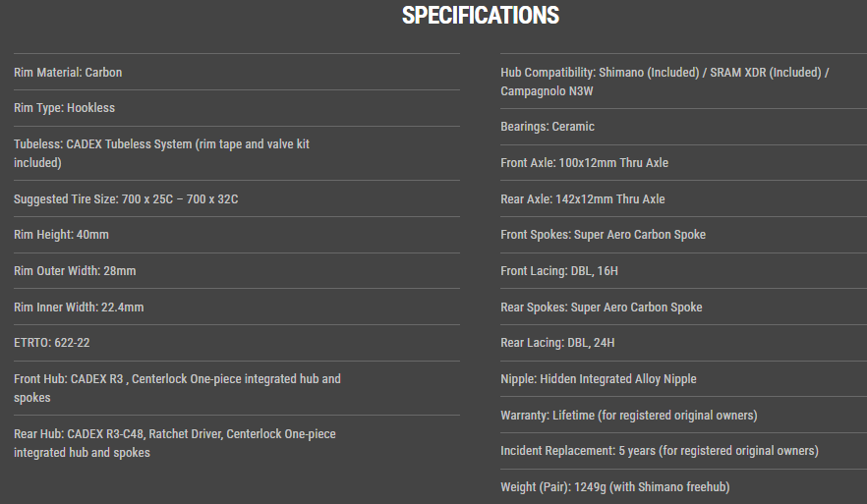Select the ETRTO: 622-22 specification

coord(52,343)
